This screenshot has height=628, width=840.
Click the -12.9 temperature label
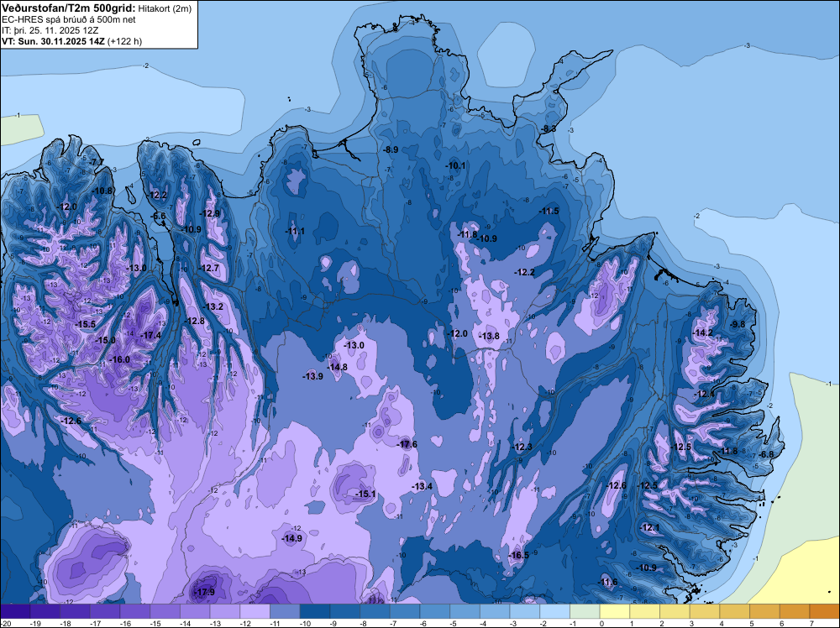[x=209, y=213]
